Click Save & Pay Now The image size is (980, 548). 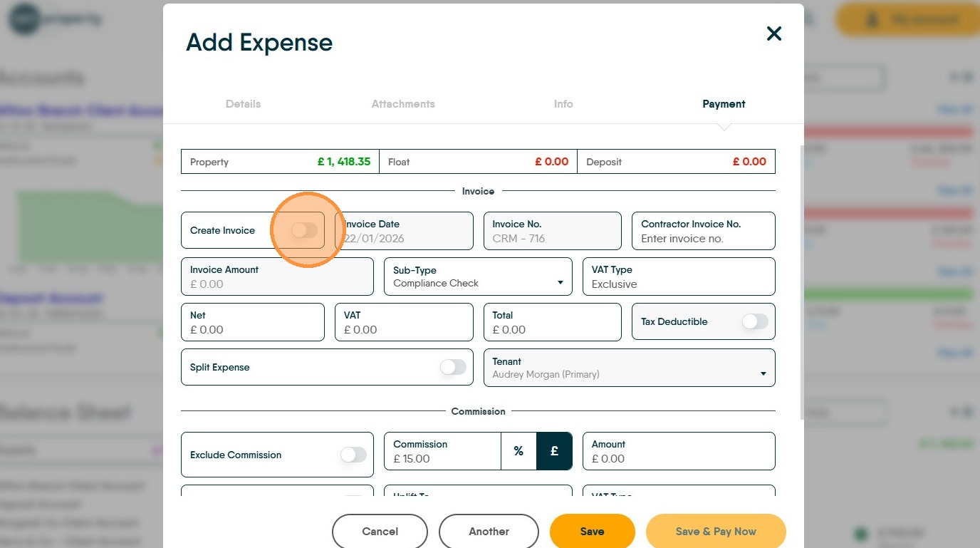click(716, 532)
